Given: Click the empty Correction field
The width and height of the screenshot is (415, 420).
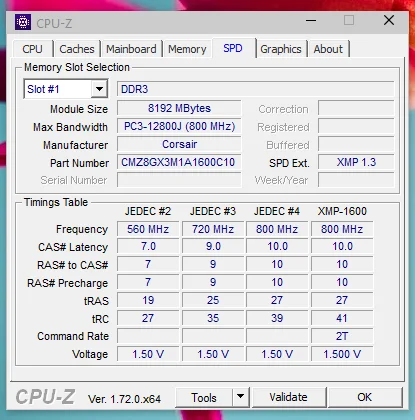Looking at the screenshot, I should pyautogui.click(x=356, y=108).
